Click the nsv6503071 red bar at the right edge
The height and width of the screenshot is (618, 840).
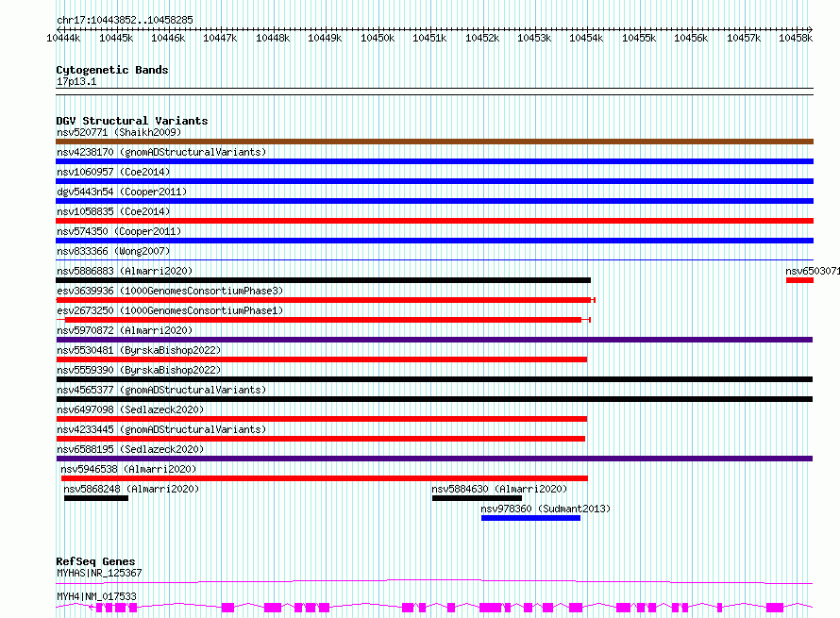(799, 280)
